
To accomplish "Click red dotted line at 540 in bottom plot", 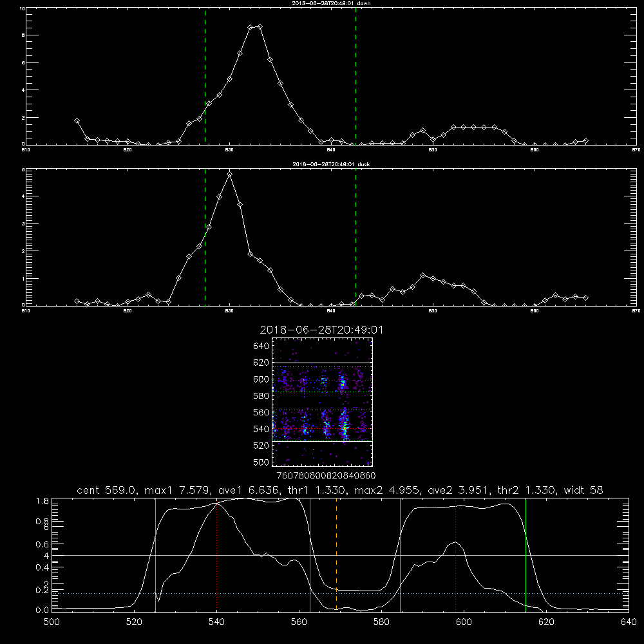I will (217, 556).
